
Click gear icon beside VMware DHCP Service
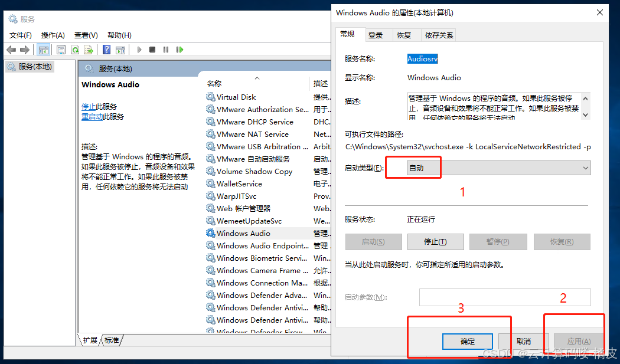[x=210, y=122]
